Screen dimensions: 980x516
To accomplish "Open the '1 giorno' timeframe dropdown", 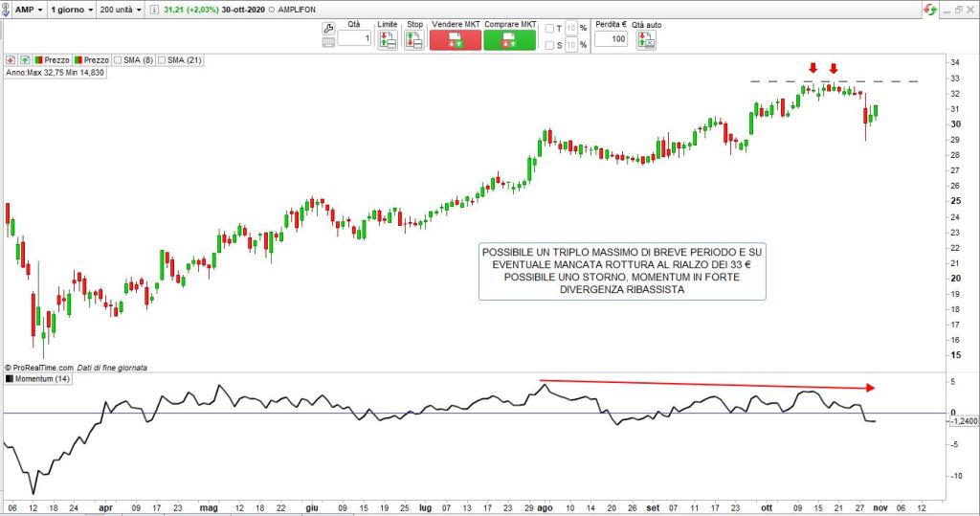I will point(71,10).
